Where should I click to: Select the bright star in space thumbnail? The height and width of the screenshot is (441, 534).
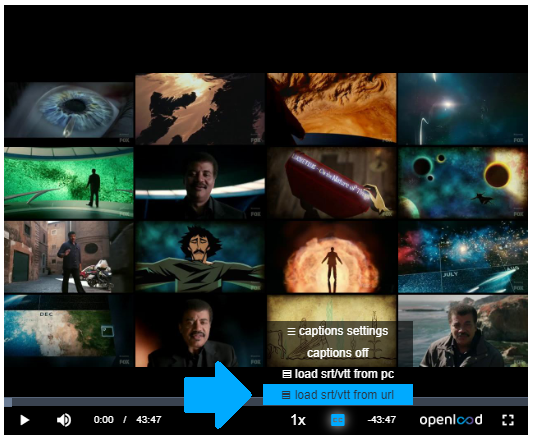[463, 109]
